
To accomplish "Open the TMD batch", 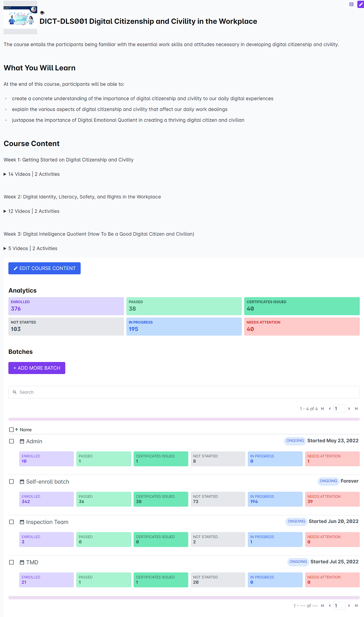I will coord(32,562).
